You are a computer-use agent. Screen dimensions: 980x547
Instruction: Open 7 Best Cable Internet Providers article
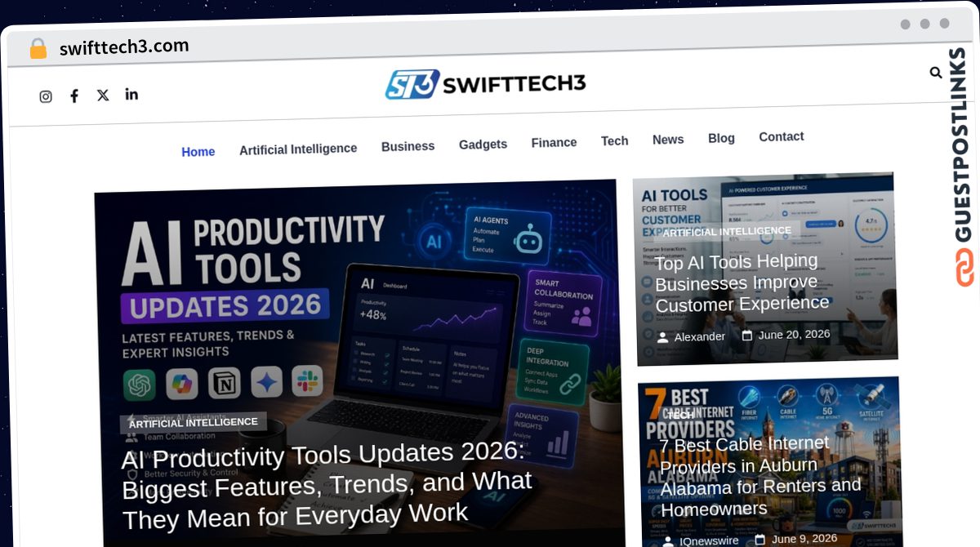coord(760,477)
